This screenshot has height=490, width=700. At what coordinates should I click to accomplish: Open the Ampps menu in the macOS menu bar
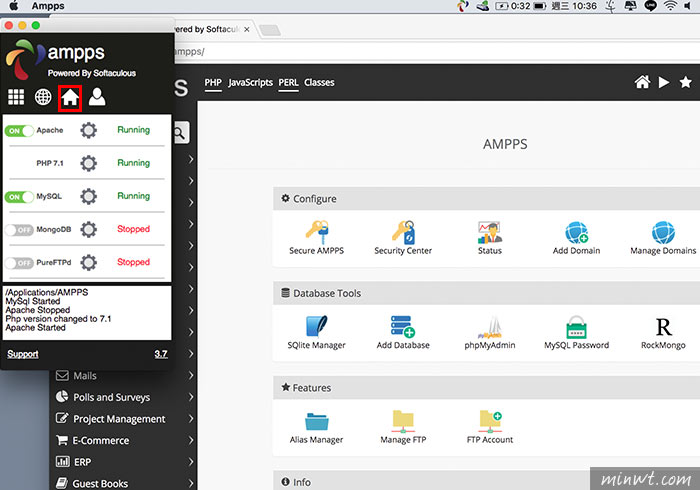pyautogui.click(x=48, y=6)
